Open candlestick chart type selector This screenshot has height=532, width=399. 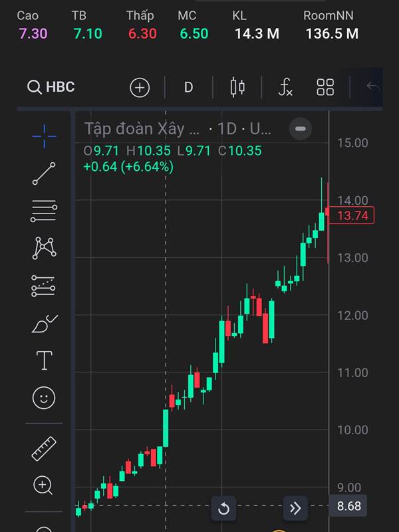tap(237, 87)
